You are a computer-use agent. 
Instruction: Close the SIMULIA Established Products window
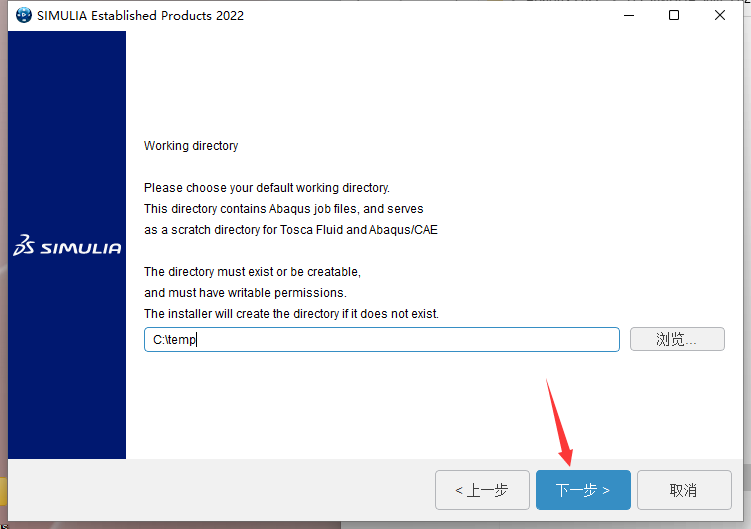click(x=719, y=15)
